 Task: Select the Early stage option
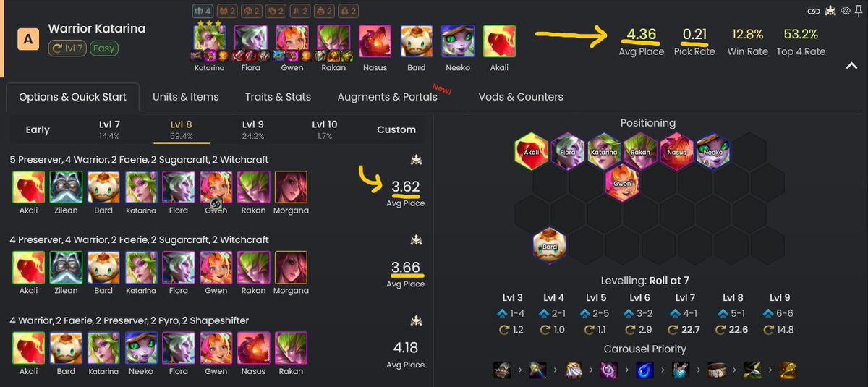[38, 129]
